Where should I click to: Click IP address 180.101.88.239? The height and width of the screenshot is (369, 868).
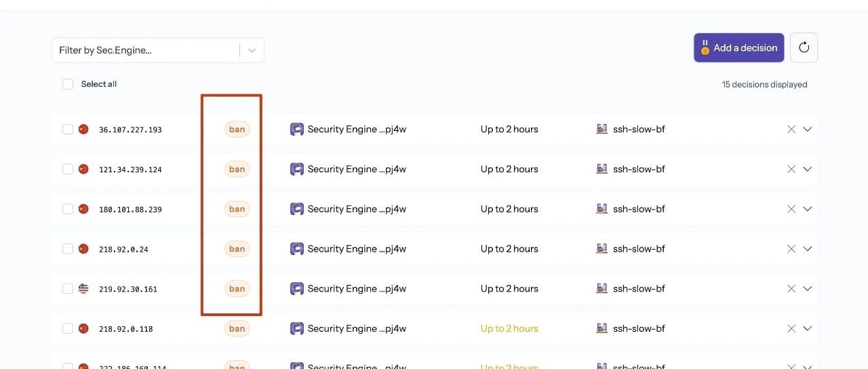pyautogui.click(x=130, y=210)
